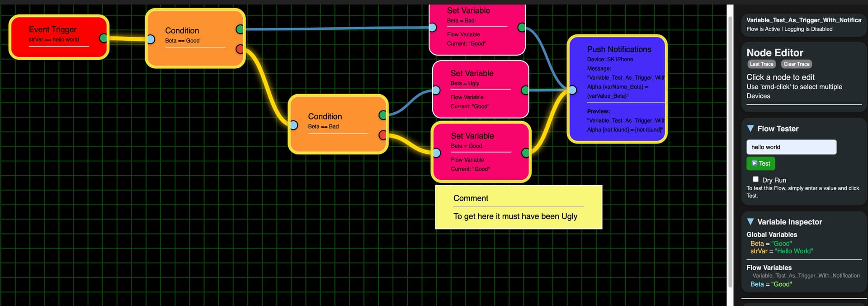This screenshot has height=306, width=868.
Task: Click the flow name title in sidebar
Action: pyautogui.click(x=804, y=20)
